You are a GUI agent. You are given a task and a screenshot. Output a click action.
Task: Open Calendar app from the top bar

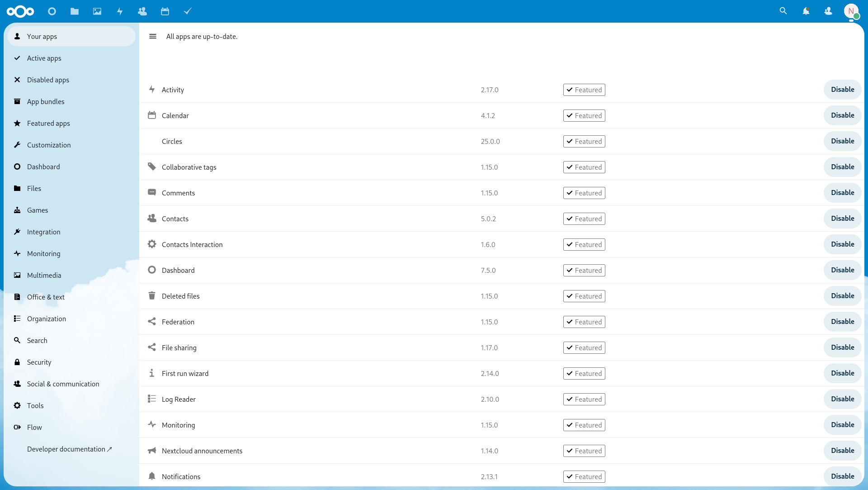click(165, 11)
